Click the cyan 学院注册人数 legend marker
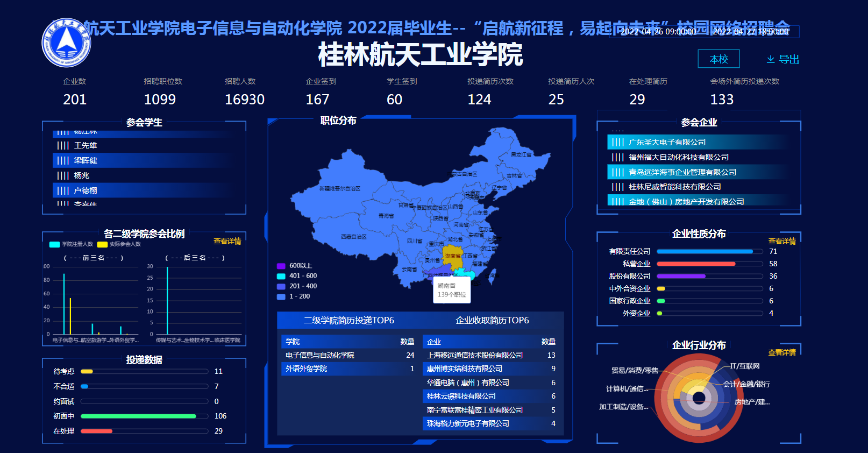The height and width of the screenshot is (453, 868). tap(54, 244)
